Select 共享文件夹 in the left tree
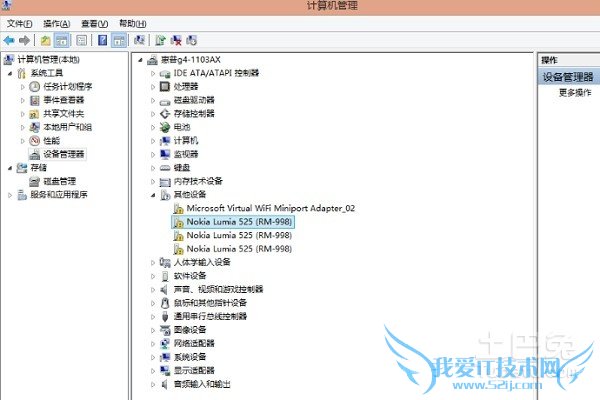The width and height of the screenshot is (600, 400). point(64,114)
